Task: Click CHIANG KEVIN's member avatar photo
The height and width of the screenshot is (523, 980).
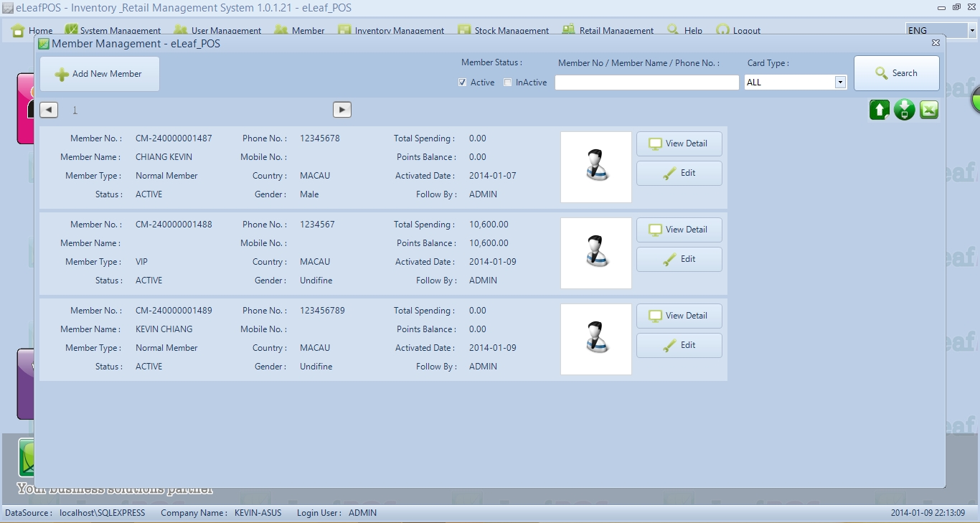Action: [x=595, y=166]
